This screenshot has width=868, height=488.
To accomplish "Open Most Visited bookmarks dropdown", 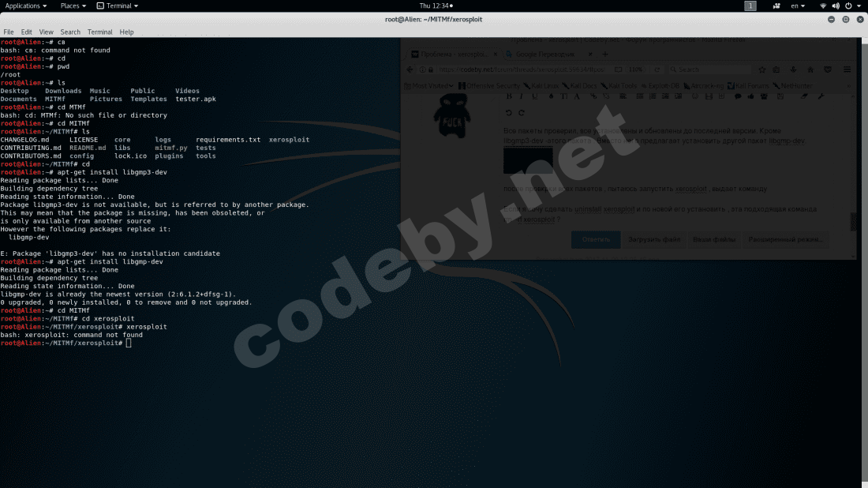I will 428,86.
